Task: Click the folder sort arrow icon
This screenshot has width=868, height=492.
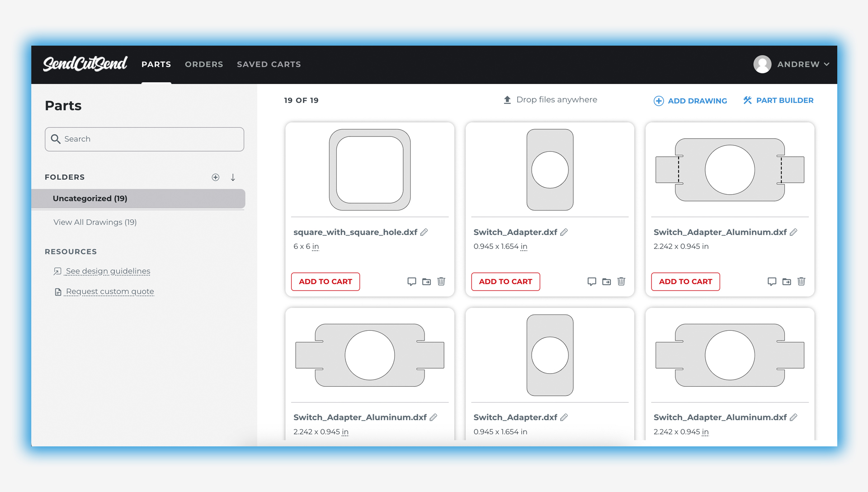Action: (233, 178)
